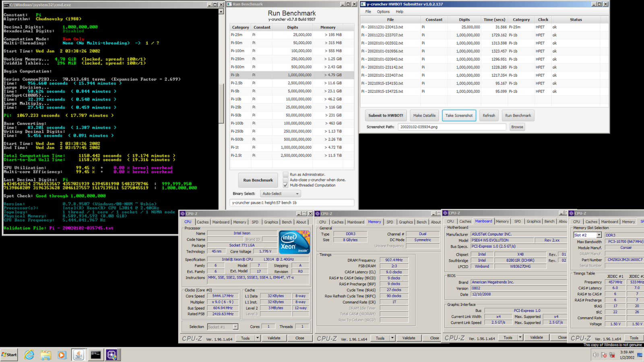Switch to Caches tab in CPU-Z CPU-tab window
644x362 pixels.
coord(202,222)
